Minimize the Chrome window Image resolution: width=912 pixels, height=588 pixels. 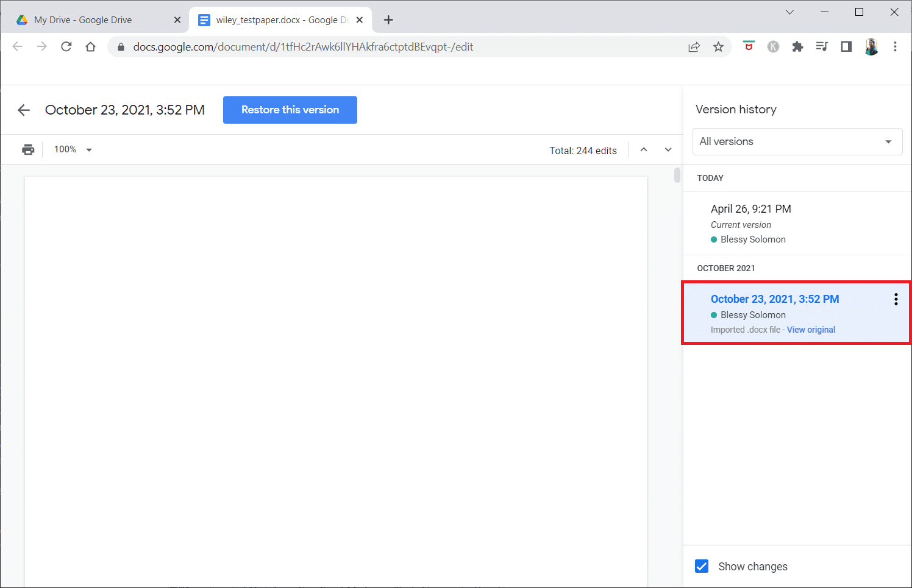tap(824, 12)
